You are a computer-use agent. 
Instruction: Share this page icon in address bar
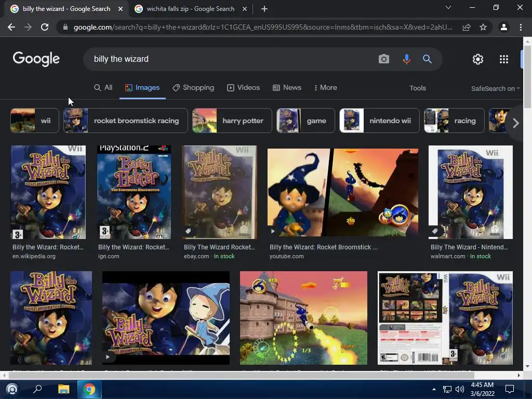(467, 27)
